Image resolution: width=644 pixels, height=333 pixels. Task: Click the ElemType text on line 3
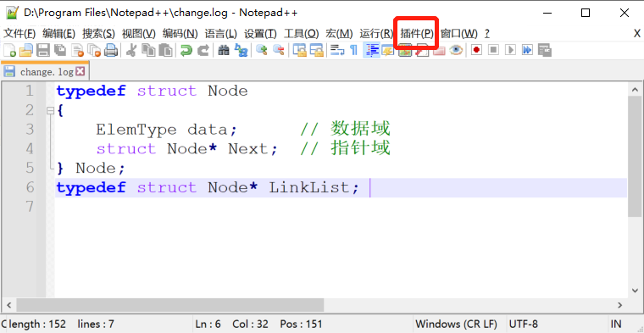pyautogui.click(x=136, y=130)
